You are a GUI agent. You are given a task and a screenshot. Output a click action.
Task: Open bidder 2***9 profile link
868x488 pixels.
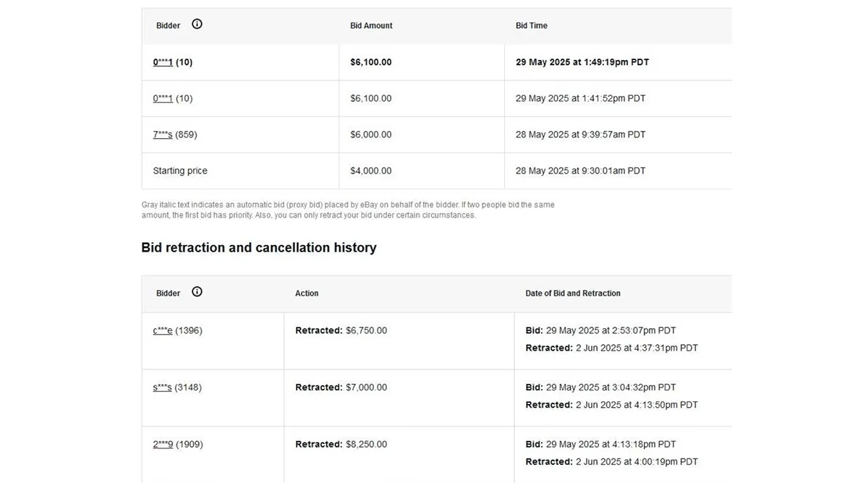coord(162,444)
